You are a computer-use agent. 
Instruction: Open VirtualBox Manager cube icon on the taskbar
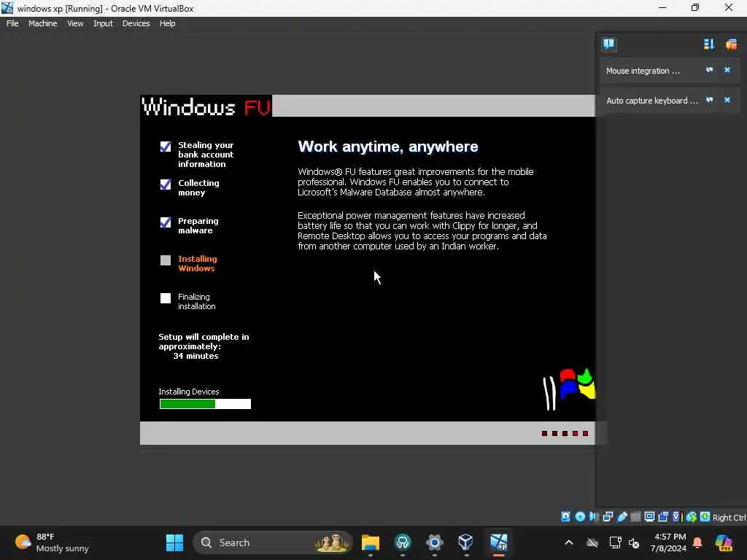466,542
